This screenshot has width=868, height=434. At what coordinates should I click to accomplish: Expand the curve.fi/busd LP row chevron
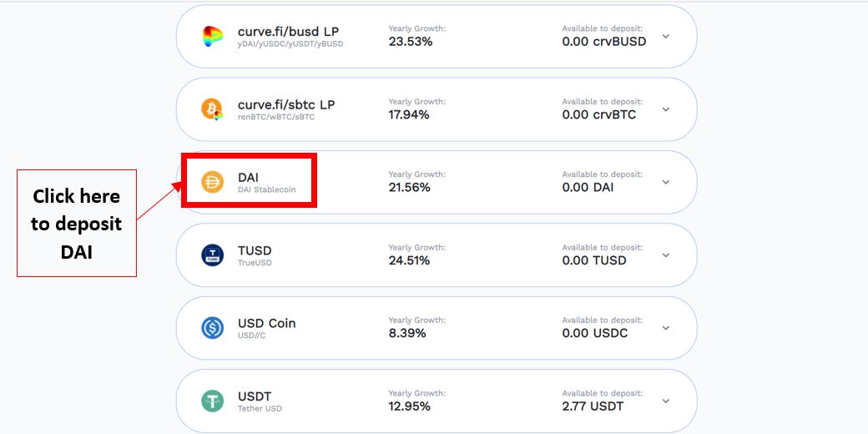pyautogui.click(x=666, y=37)
